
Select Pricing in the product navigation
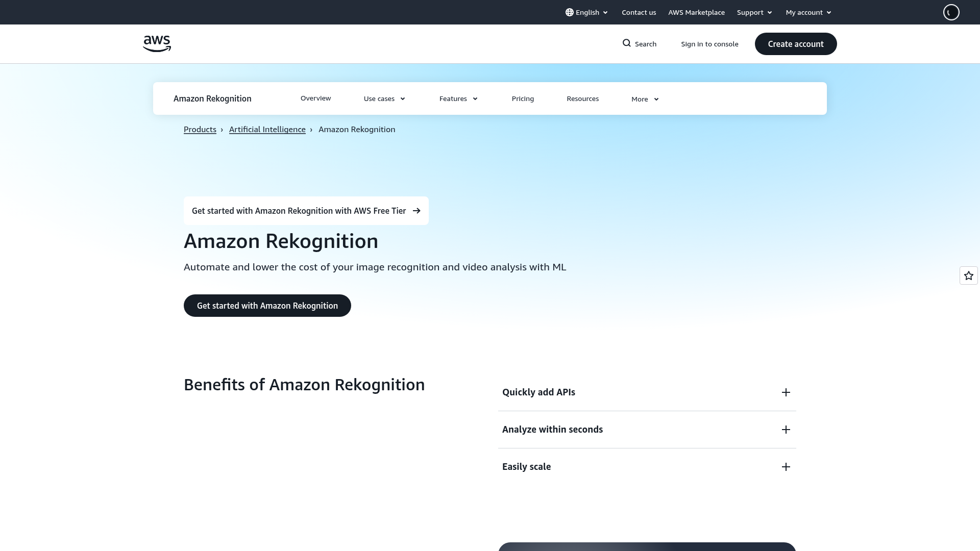[x=523, y=98]
